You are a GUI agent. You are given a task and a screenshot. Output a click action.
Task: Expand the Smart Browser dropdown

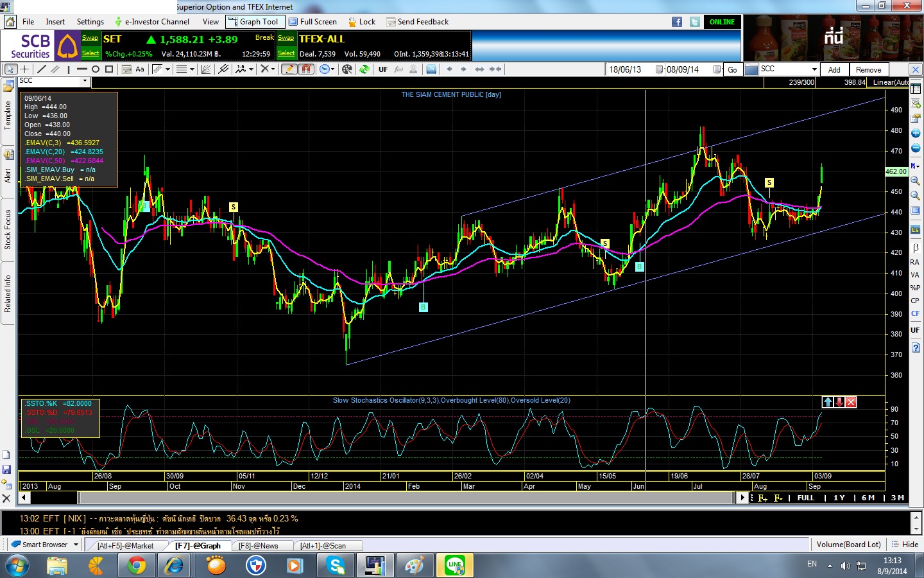pos(76,545)
